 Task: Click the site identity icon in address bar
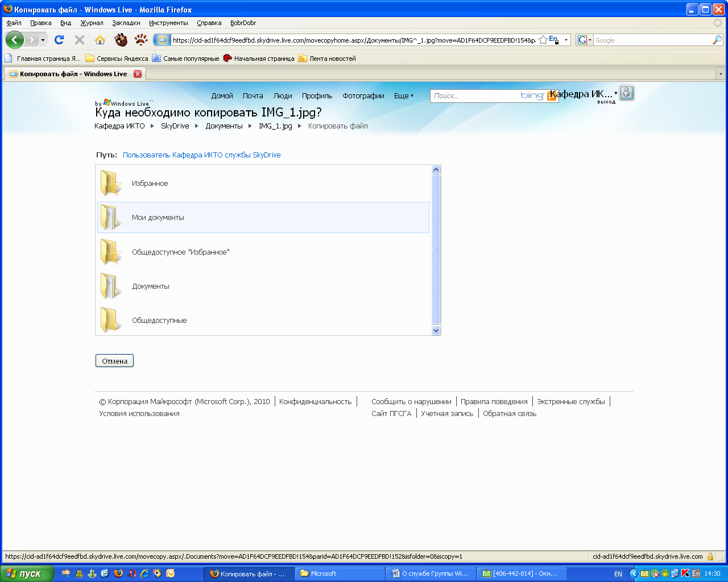pos(163,40)
